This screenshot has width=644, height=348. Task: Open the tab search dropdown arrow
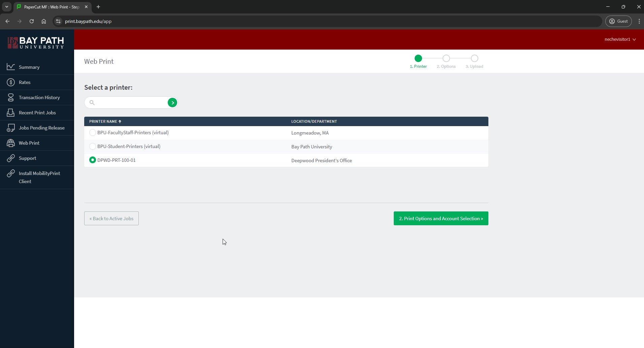coord(7,7)
